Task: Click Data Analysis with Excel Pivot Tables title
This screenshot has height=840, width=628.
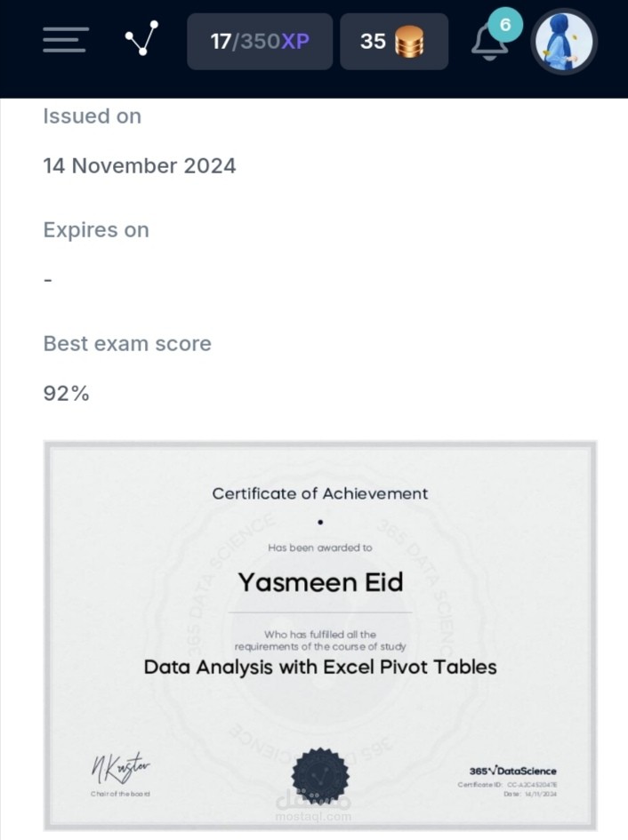Action: click(320, 667)
